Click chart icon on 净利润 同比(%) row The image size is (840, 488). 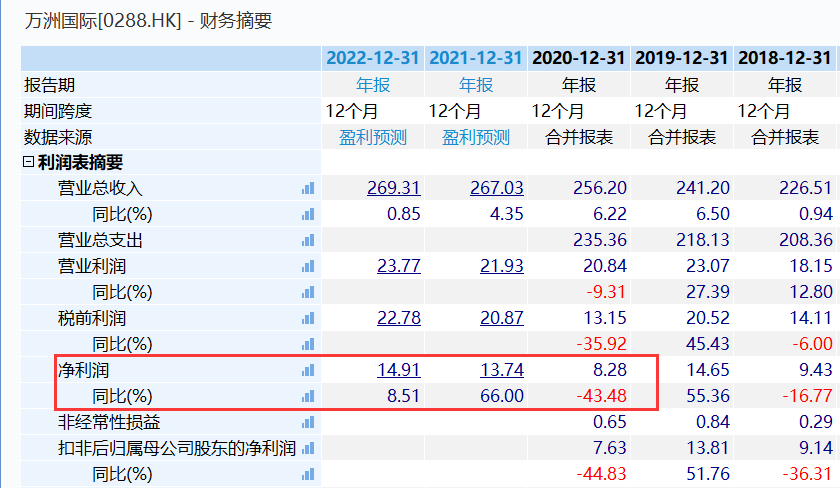[x=308, y=396]
